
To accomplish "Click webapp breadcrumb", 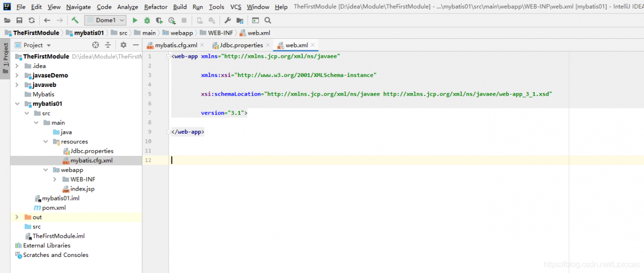I will pos(178,33).
